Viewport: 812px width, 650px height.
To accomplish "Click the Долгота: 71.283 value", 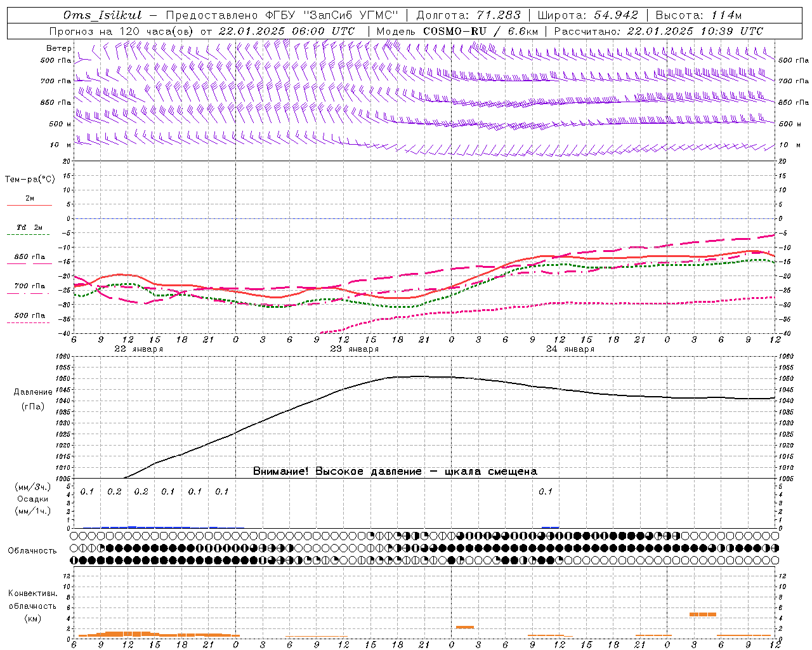I will pyautogui.click(x=468, y=15).
